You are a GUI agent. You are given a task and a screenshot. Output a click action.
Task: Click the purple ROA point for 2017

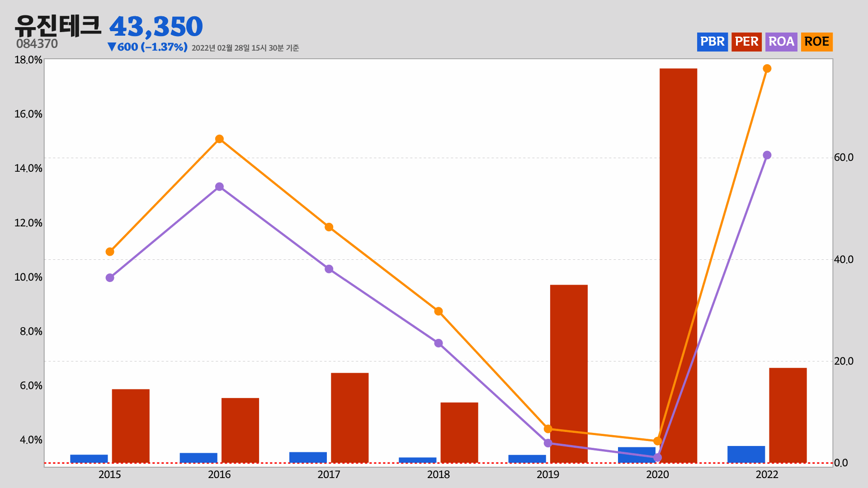(x=329, y=269)
